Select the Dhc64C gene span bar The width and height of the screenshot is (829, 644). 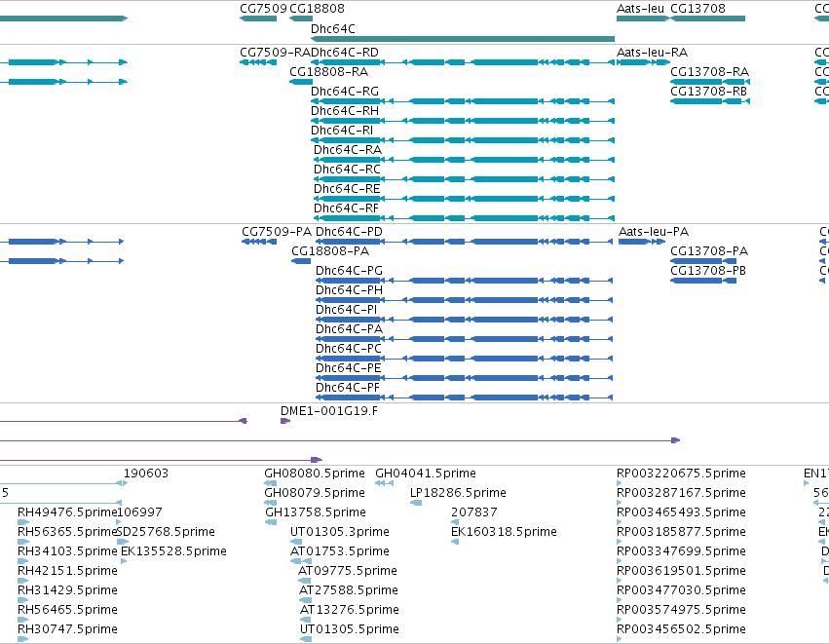463,39
